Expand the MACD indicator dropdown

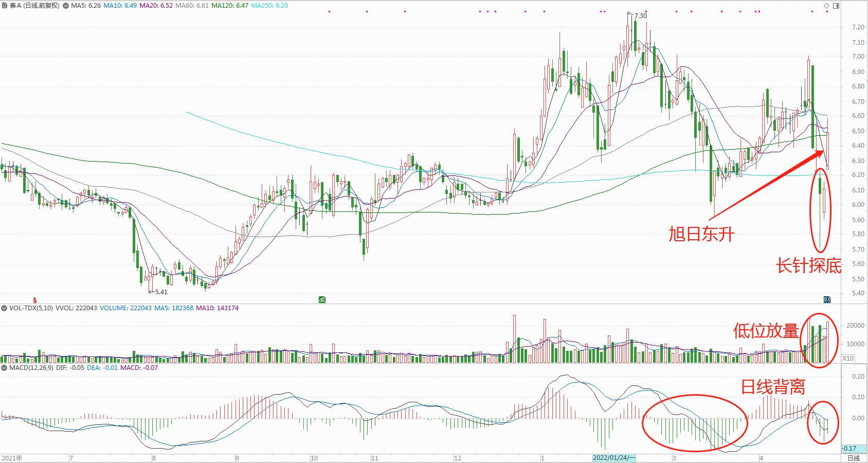[4, 368]
